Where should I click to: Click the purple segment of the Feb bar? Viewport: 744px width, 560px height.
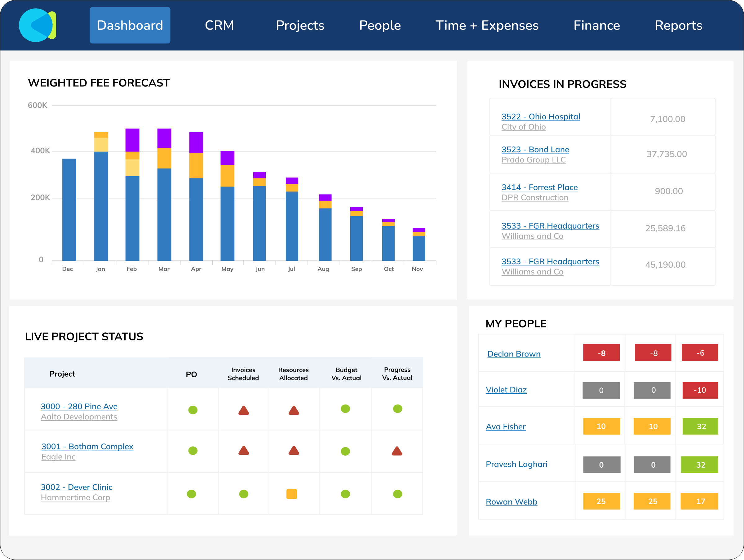tap(132, 140)
